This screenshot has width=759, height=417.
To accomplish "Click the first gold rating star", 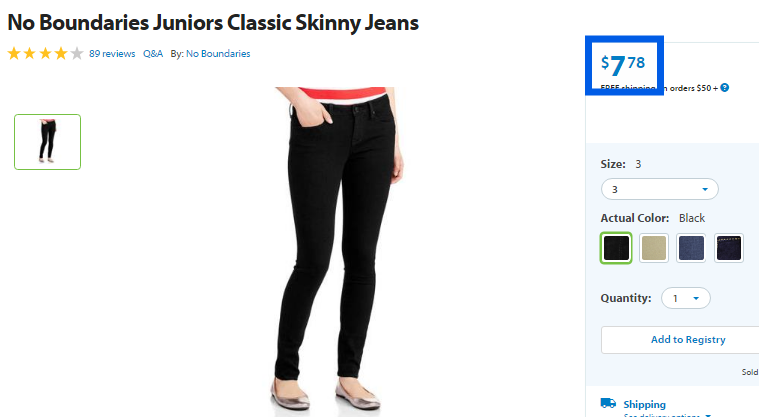I will click(x=14, y=53).
